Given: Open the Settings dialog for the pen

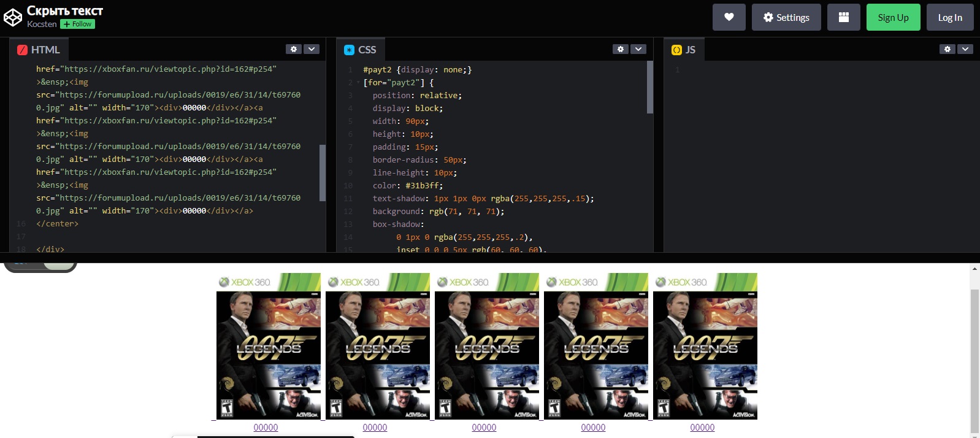Looking at the screenshot, I should (x=786, y=17).
